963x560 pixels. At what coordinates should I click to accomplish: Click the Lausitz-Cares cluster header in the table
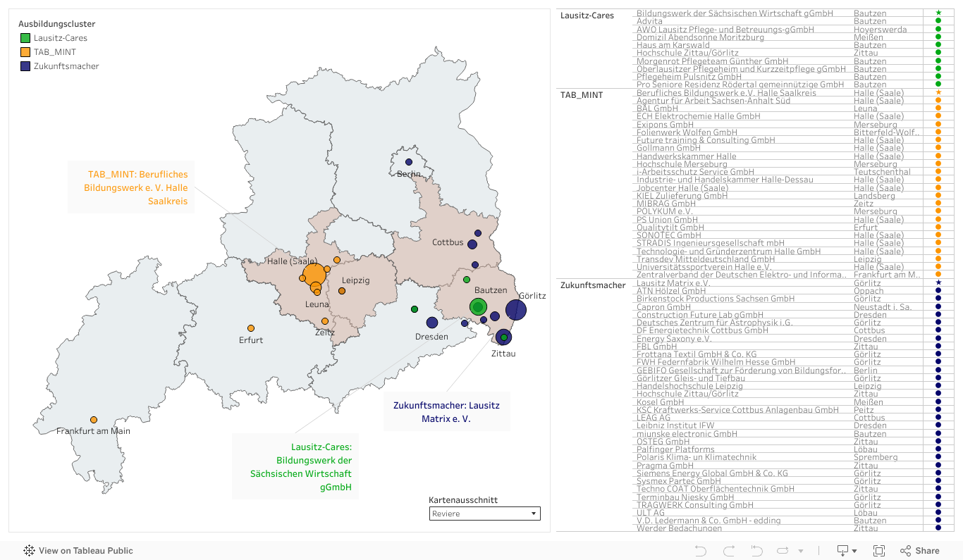587,15
